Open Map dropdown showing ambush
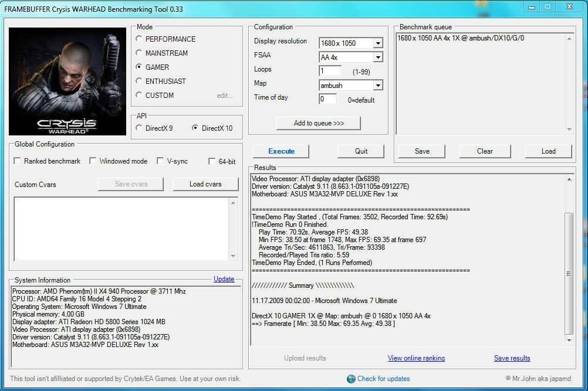This screenshot has width=588, height=391. coord(378,86)
